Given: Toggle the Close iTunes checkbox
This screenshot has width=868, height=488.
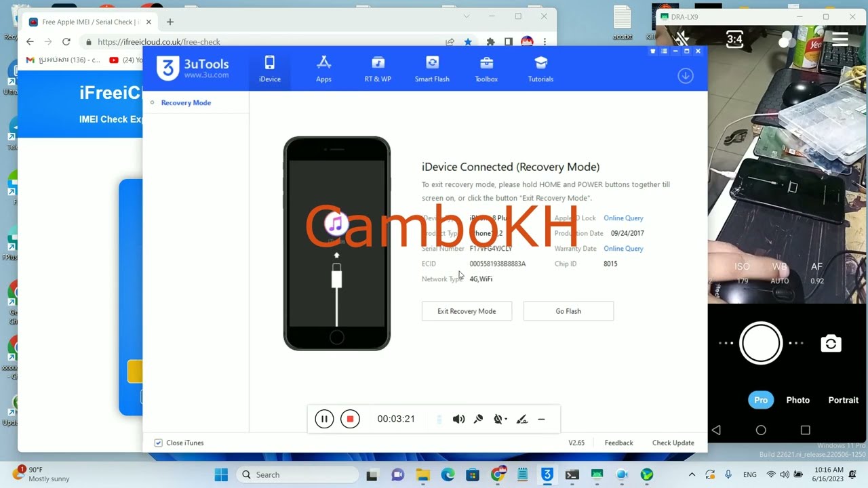Looking at the screenshot, I should point(159,443).
